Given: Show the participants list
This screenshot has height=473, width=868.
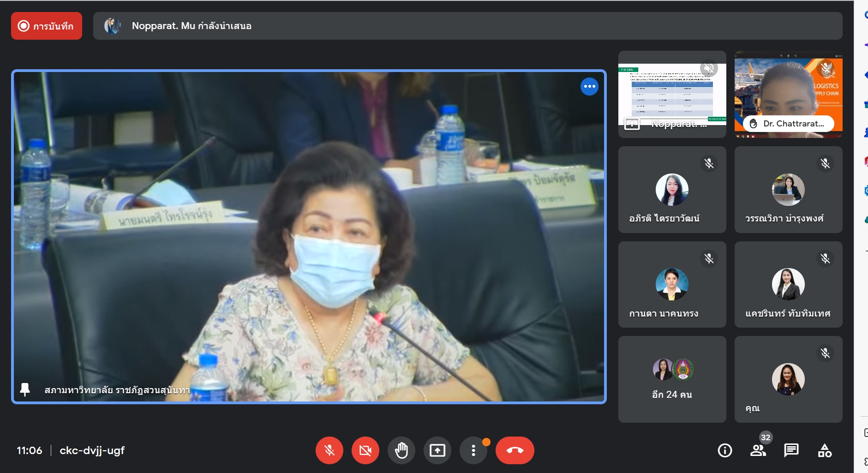Looking at the screenshot, I should coord(758,450).
